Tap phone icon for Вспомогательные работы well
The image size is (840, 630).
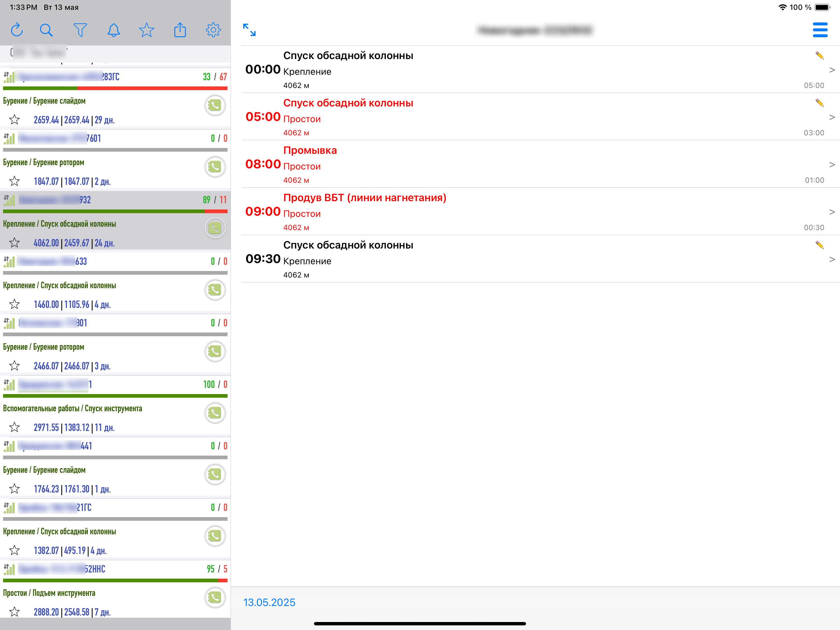point(215,413)
